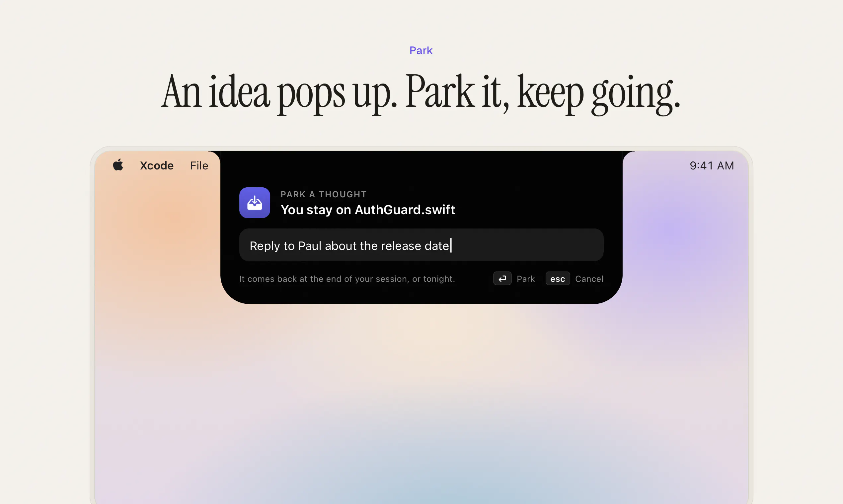Screen dimensions: 843x504
Task: Click the Cancel label
Action: (589, 279)
